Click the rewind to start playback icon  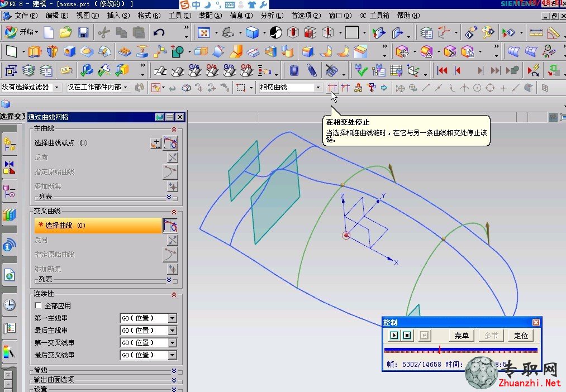point(442,70)
